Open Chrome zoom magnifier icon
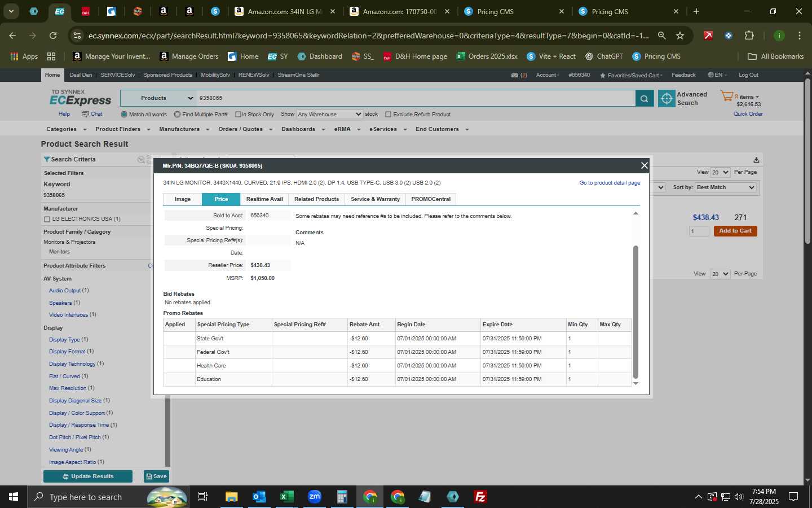Screen dimensions: 812x508 (662, 36)
